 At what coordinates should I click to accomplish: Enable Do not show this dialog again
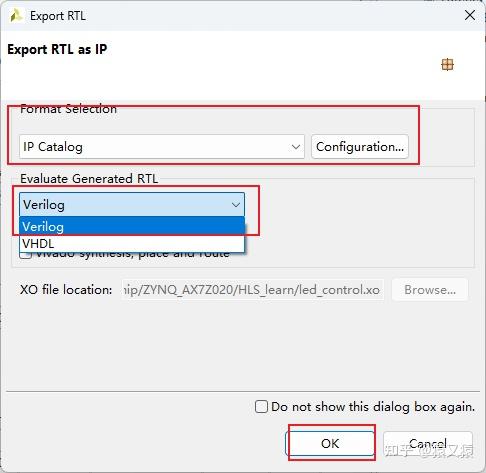coord(261,407)
